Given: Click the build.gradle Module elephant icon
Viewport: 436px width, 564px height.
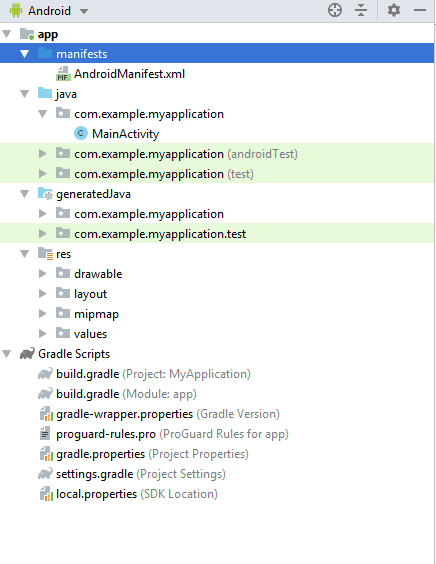Looking at the screenshot, I should click(45, 394).
